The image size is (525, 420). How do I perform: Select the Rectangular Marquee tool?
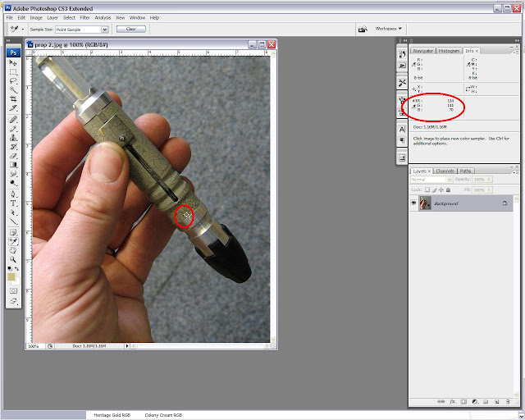[13, 72]
